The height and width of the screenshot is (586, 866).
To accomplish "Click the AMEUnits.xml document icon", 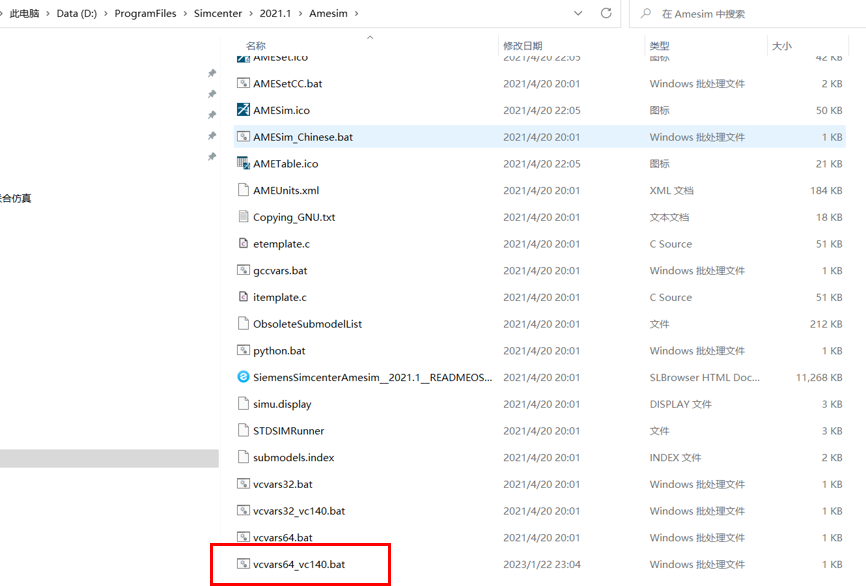I will tap(243, 190).
